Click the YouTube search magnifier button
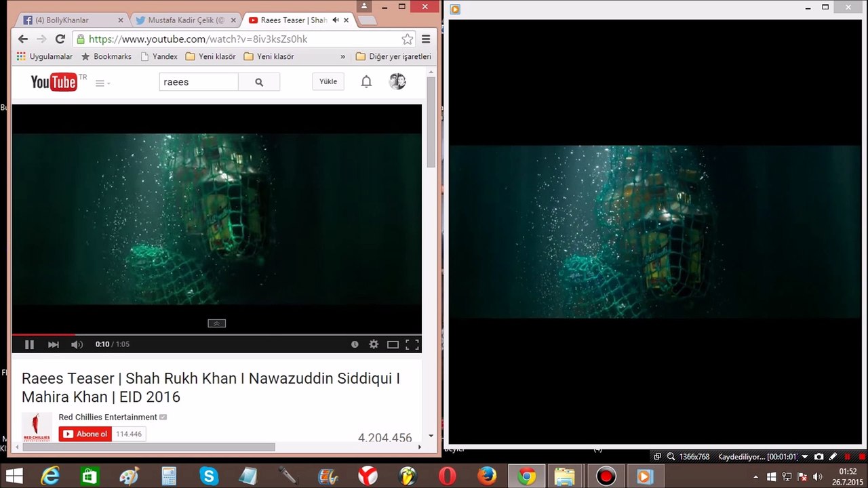This screenshot has height=488, width=868. point(259,82)
